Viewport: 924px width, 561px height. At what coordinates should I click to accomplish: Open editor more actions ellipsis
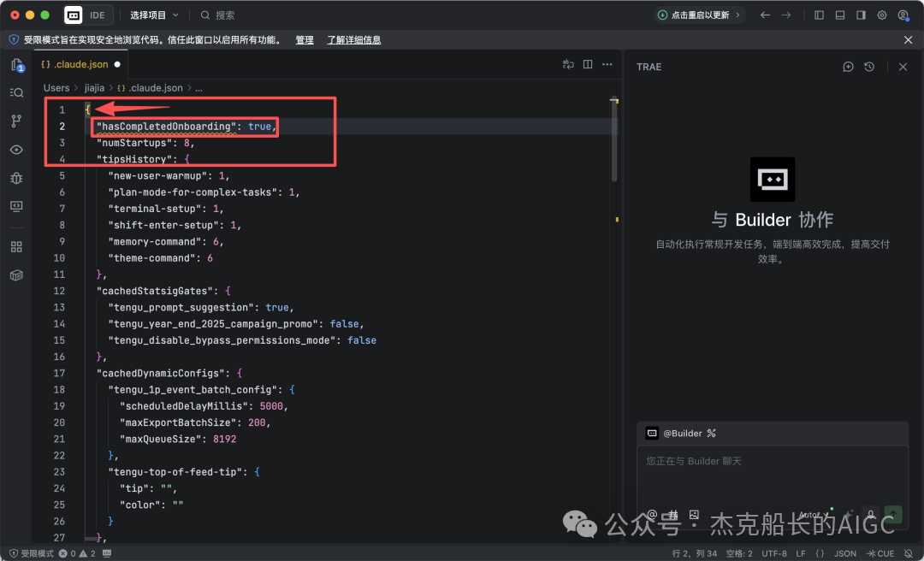point(607,64)
